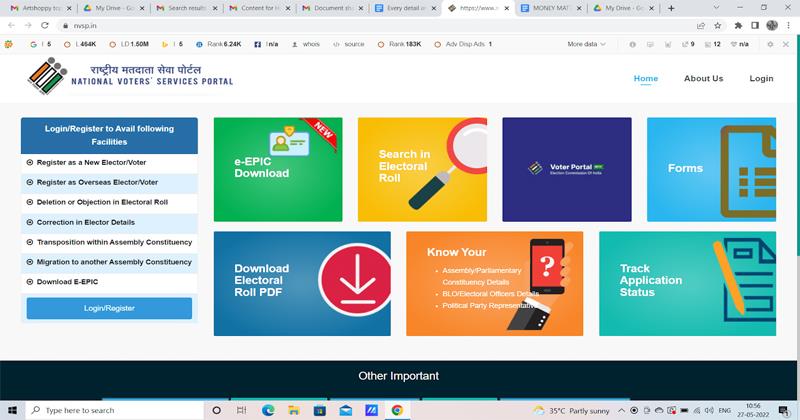Screen dimensions: 800x420
Task: Open Chrome three-dot menu
Action: coord(789,26)
